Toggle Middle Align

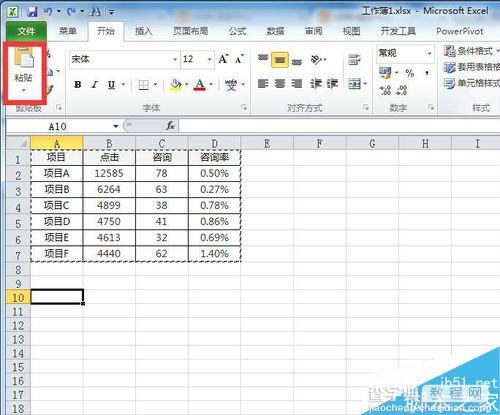[280, 60]
